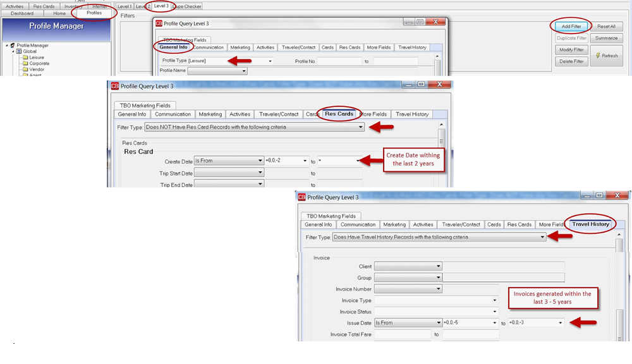Open the Res Cards tab in the main top bar
This screenshot has width=632, height=364.
pos(44,6)
